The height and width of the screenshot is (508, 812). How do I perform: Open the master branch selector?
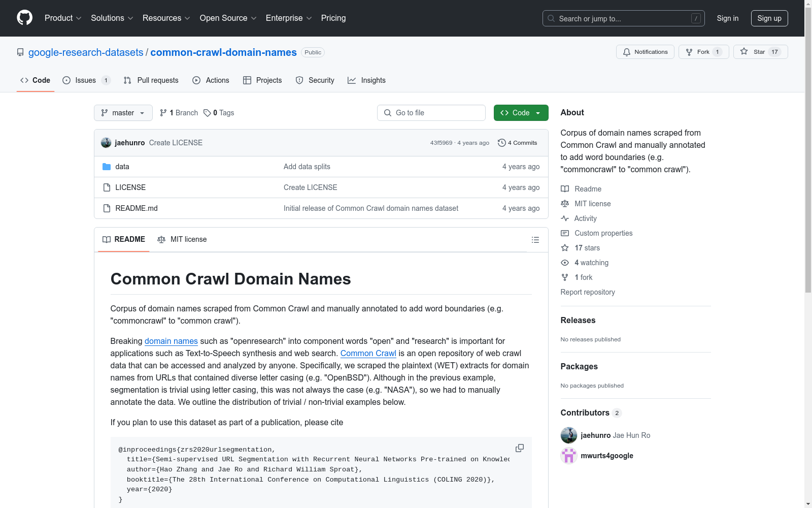tap(123, 113)
